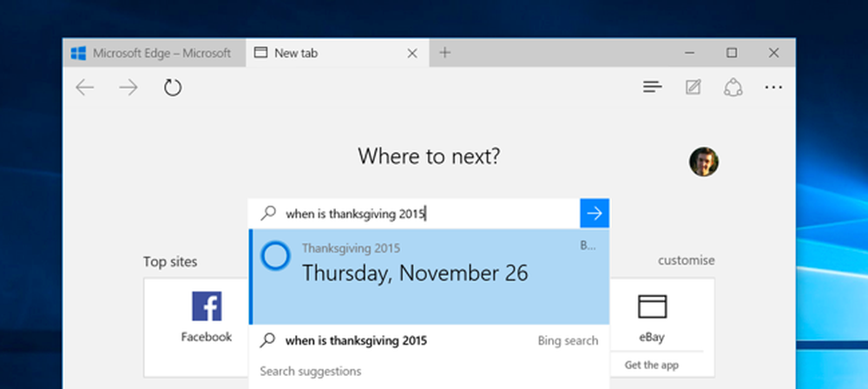Submit search with the blue arrow button
Image resolution: width=868 pixels, height=389 pixels.
click(595, 214)
